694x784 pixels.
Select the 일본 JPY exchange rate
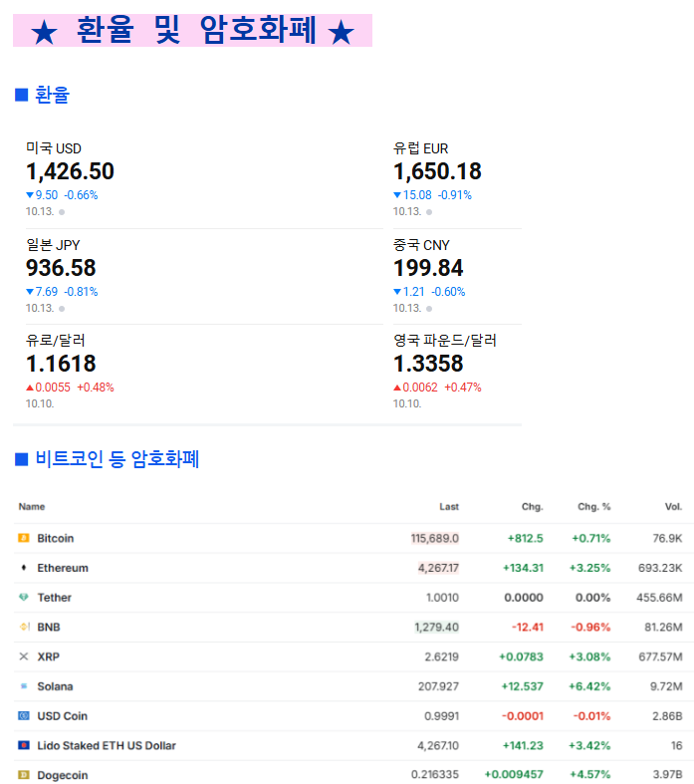pos(61,267)
